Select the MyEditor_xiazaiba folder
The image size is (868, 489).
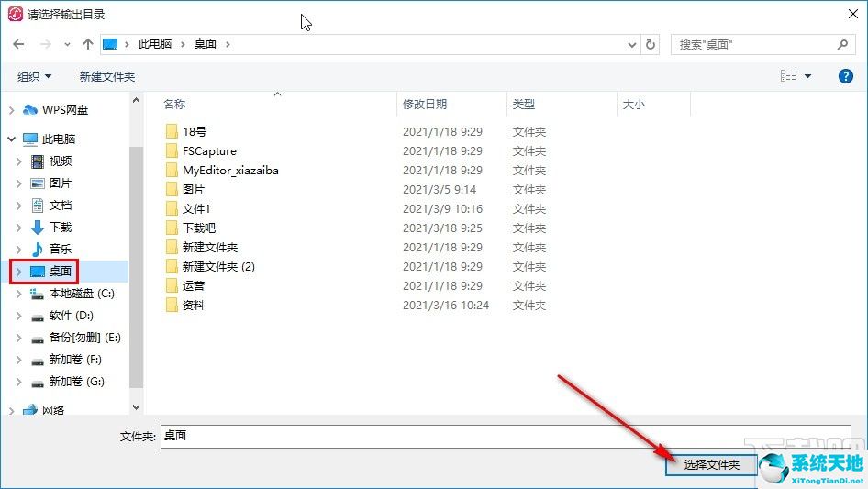(229, 170)
